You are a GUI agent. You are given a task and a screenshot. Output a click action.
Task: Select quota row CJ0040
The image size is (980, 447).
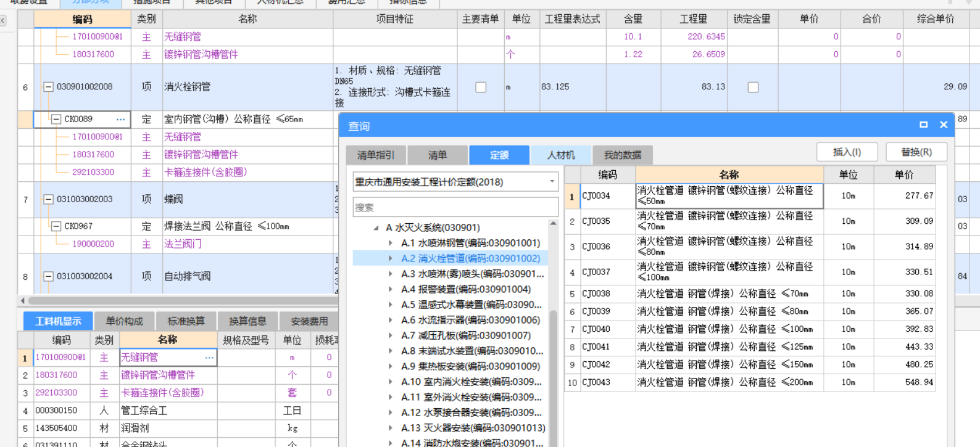tap(750, 329)
